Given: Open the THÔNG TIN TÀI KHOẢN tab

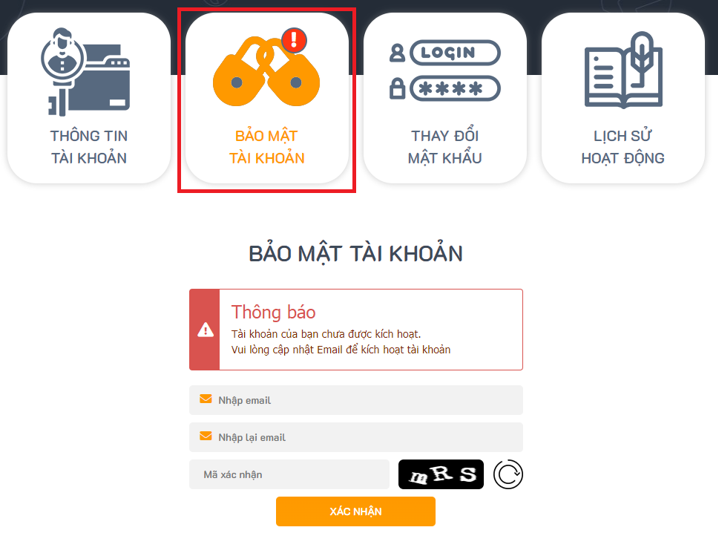Looking at the screenshot, I should (89, 98).
